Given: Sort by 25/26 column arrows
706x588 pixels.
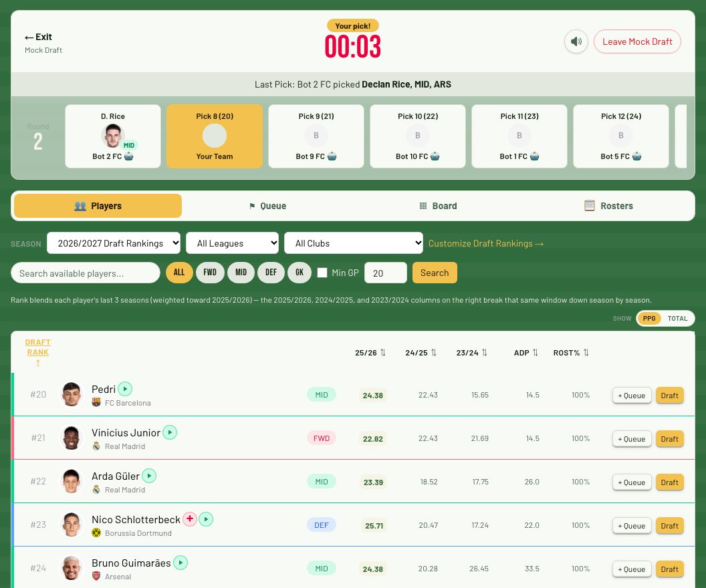Looking at the screenshot, I should (382, 353).
